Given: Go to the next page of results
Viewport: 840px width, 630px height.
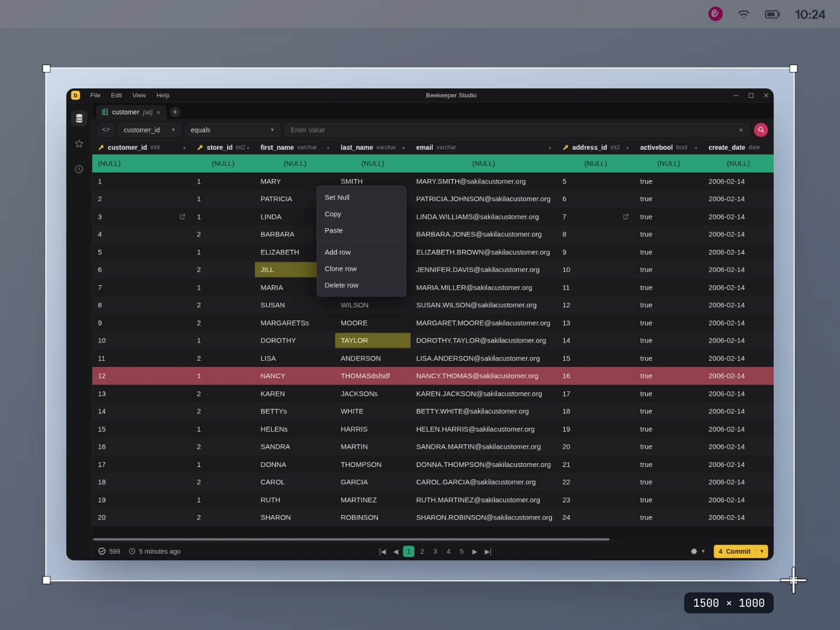Looking at the screenshot, I should (475, 552).
